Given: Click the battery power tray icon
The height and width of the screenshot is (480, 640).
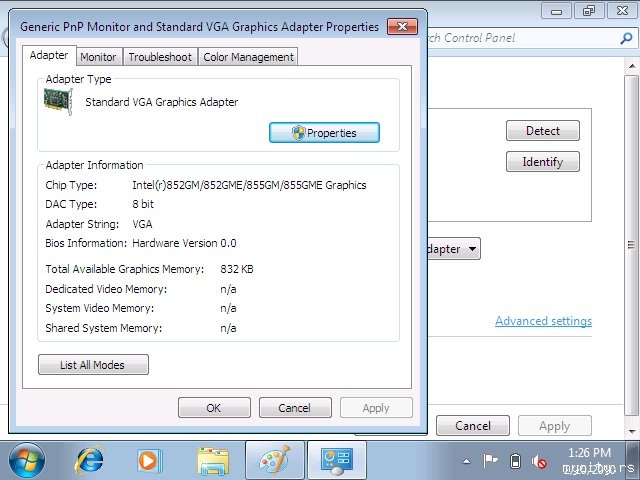Looking at the screenshot, I should click(515, 461).
